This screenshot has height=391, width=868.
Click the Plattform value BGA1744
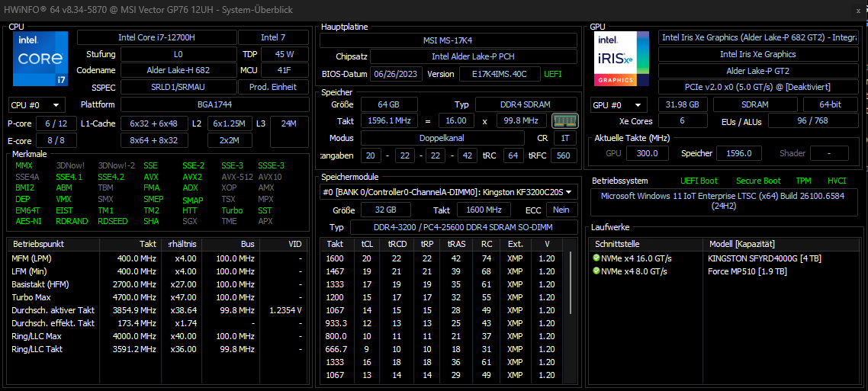pos(215,104)
